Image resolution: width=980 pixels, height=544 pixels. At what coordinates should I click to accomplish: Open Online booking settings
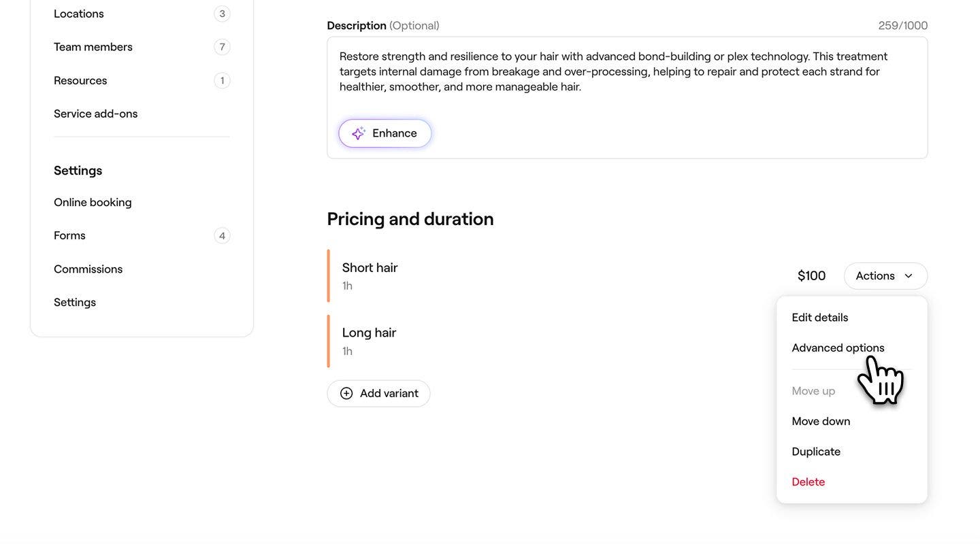93,202
